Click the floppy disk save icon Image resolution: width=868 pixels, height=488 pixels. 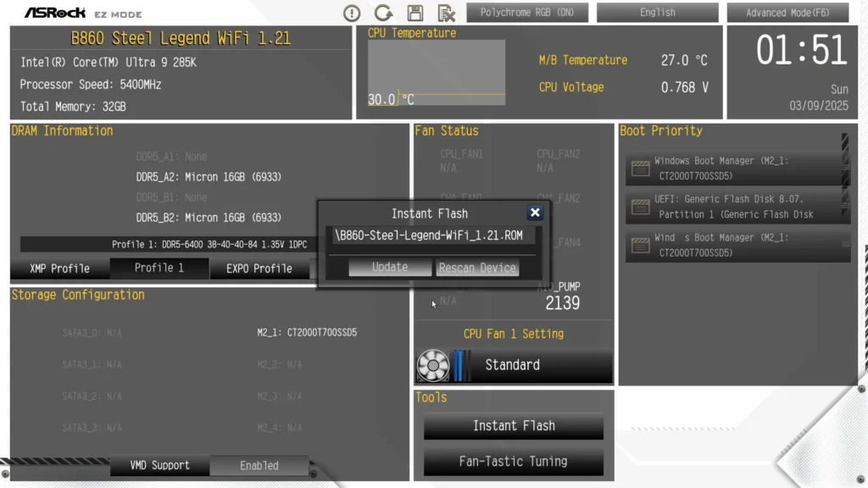coord(415,13)
